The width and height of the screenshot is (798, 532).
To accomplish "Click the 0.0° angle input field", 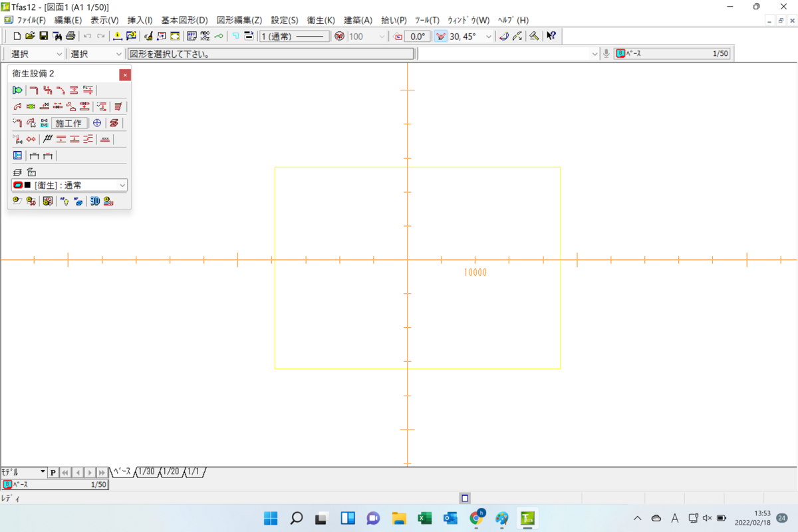I will point(418,37).
